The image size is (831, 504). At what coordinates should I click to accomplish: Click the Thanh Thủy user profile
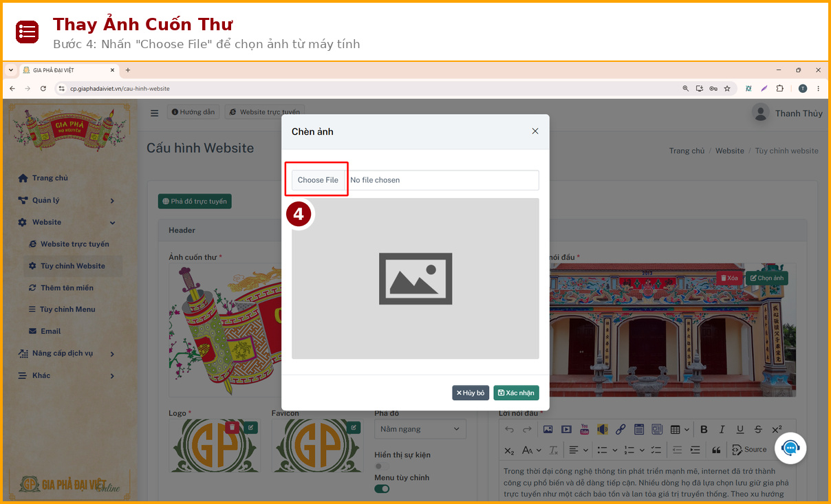[787, 113]
